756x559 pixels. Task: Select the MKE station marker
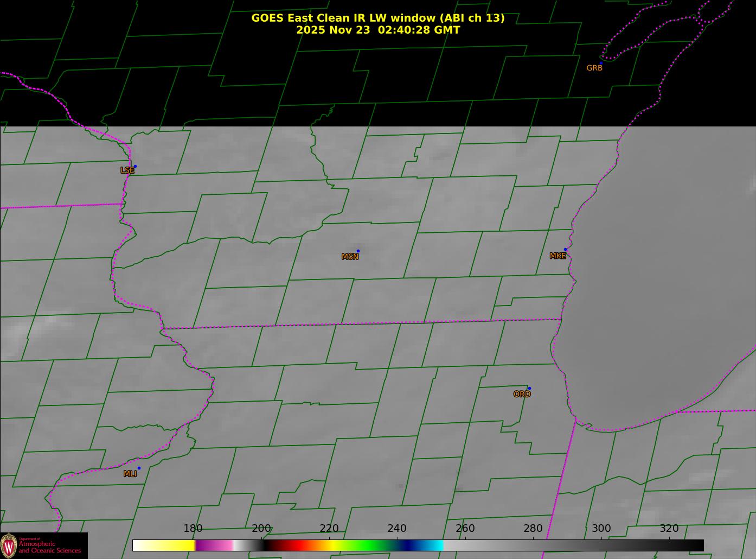pyautogui.click(x=565, y=250)
